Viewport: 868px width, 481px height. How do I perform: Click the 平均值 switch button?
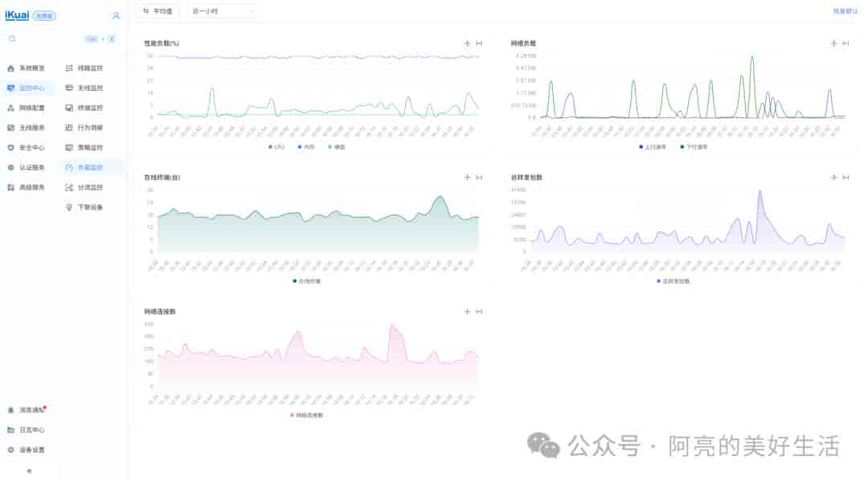(158, 11)
